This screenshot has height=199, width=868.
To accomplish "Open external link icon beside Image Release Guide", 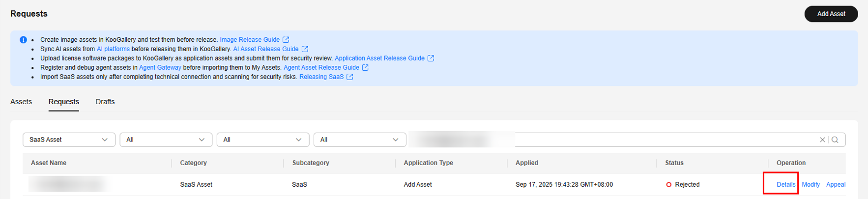I will click(x=286, y=40).
